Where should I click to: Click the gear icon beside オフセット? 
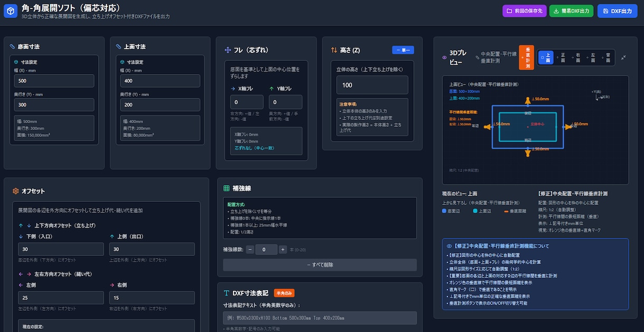pos(16,191)
